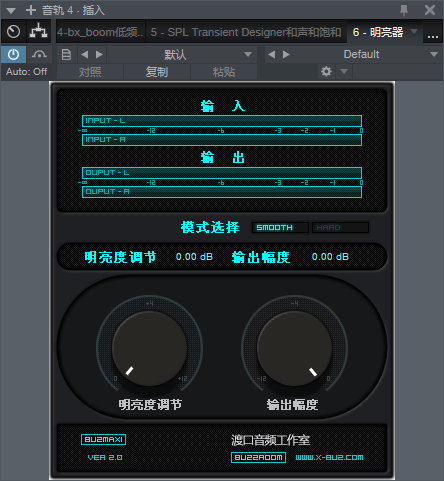The height and width of the screenshot is (481, 444).
Task: Click the INPUT - L meter bar
Action: (222, 121)
